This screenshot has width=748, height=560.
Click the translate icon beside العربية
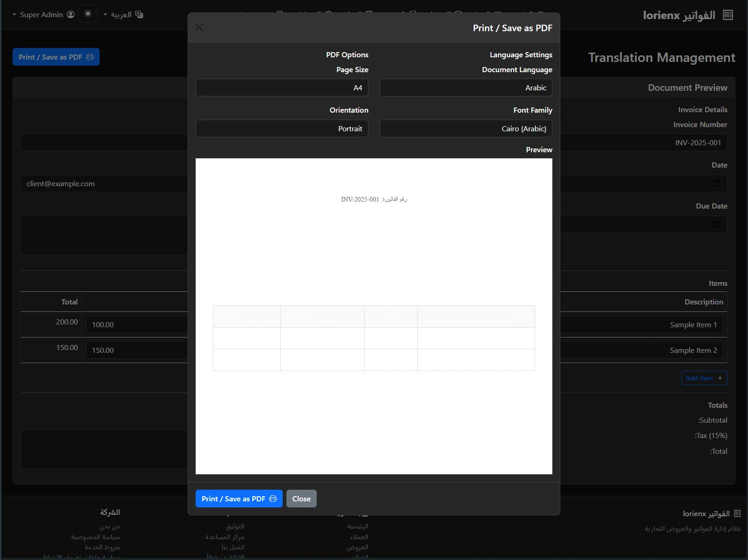point(138,14)
